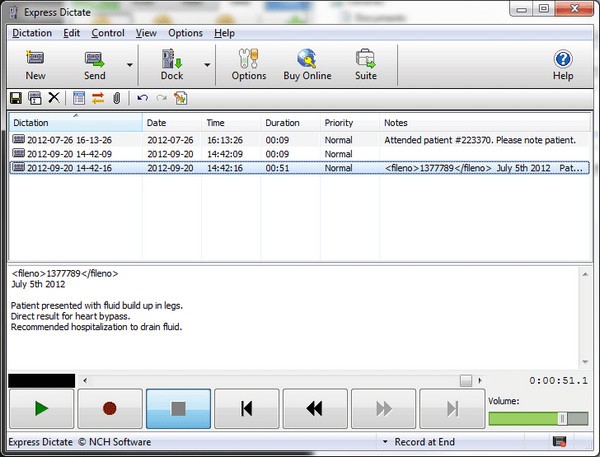Open the Control menu

[x=108, y=33]
